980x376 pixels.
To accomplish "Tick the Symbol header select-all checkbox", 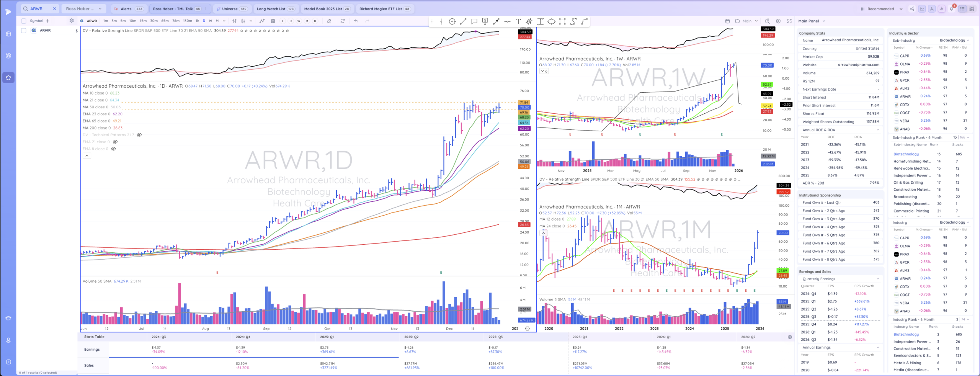I will click(x=24, y=21).
